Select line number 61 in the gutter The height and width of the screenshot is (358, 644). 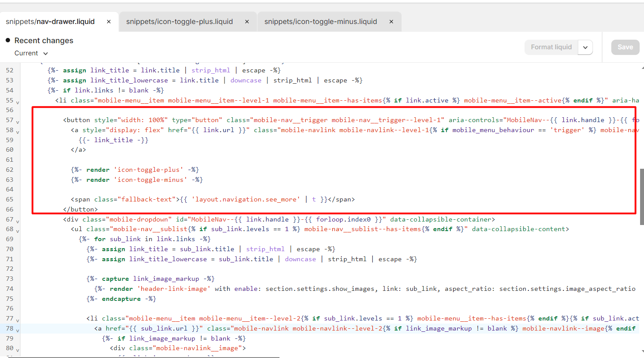[x=10, y=160]
